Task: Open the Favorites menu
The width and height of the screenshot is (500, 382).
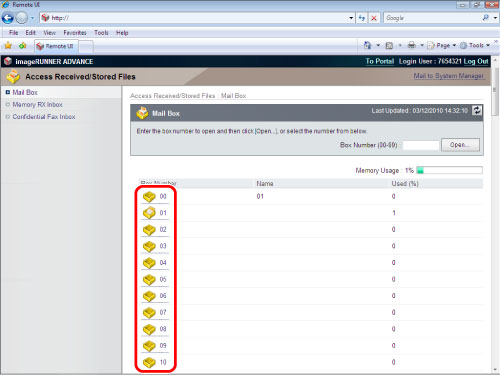Action: click(75, 33)
